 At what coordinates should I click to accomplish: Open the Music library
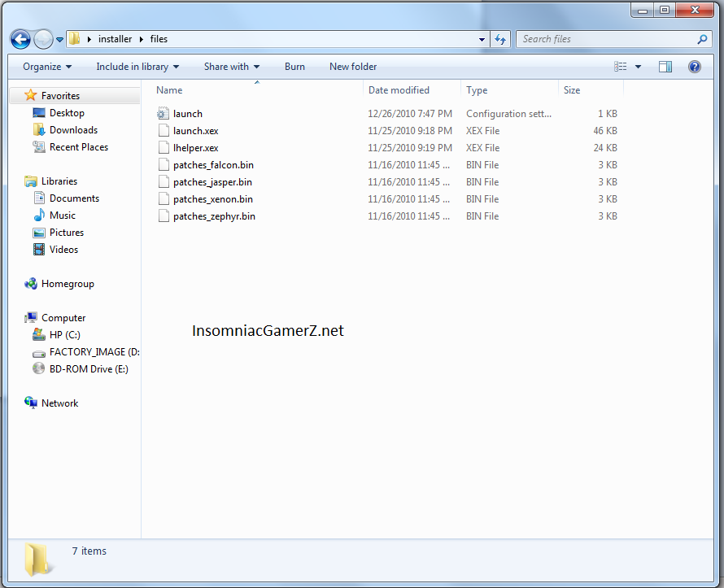coord(63,216)
